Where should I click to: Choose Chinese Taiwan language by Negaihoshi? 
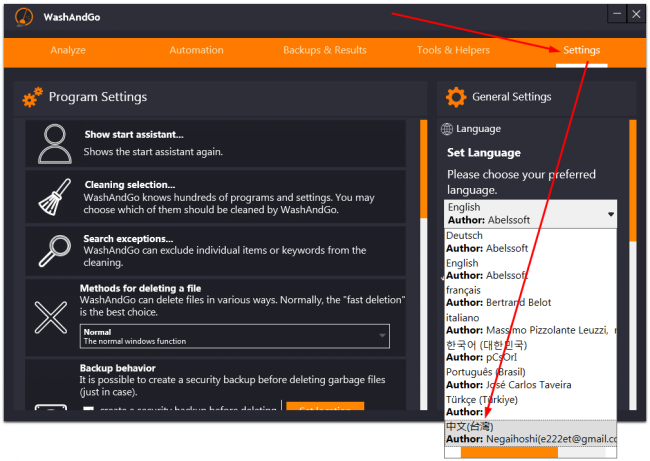click(531, 433)
